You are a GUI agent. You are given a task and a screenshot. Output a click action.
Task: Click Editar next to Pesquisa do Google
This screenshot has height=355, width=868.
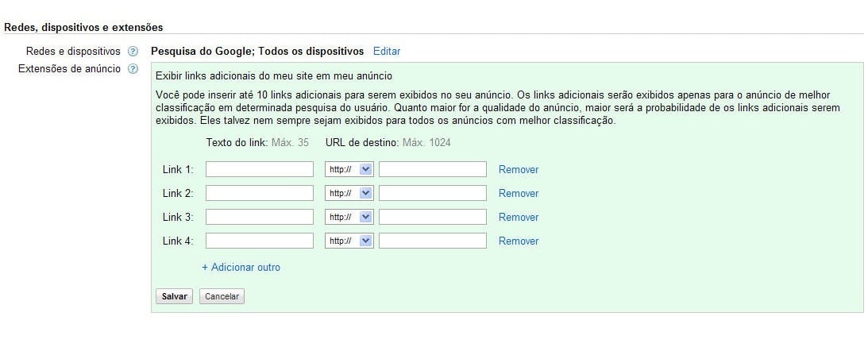(387, 52)
